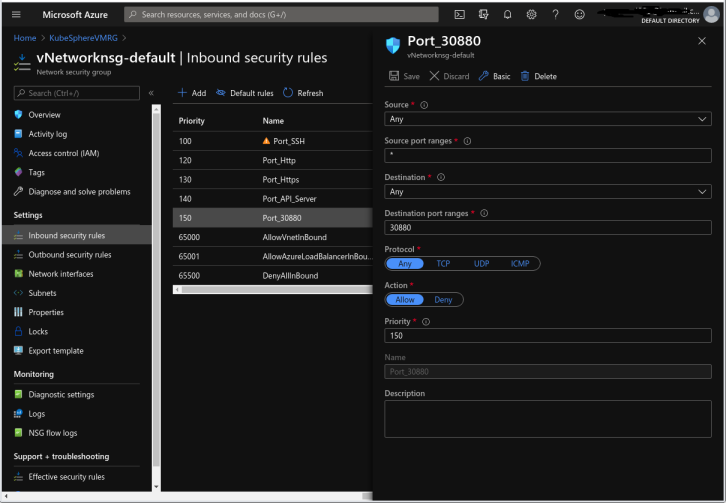Open Cloud Shell icon in top bar
Viewport: 726px width, 503px height.
(x=459, y=15)
